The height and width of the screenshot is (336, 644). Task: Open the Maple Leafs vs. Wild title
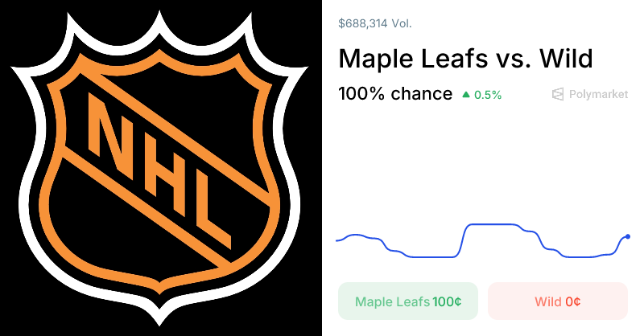pos(465,59)
